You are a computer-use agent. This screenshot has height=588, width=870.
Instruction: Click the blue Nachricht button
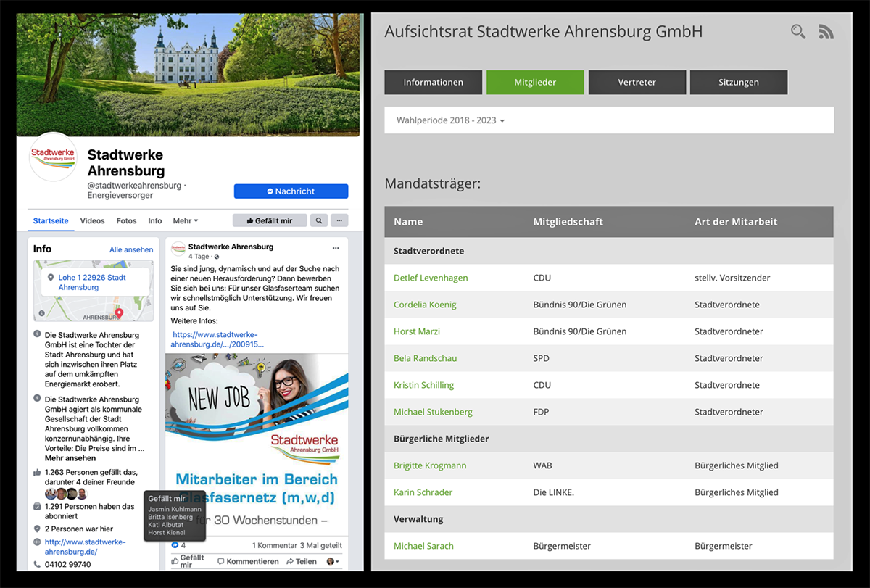291,191
